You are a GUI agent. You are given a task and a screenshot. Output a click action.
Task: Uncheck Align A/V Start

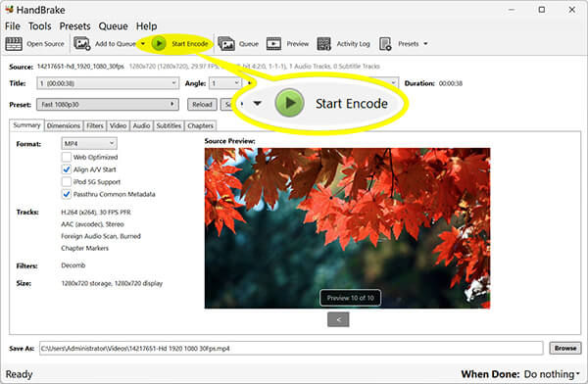tap(67, 169)
